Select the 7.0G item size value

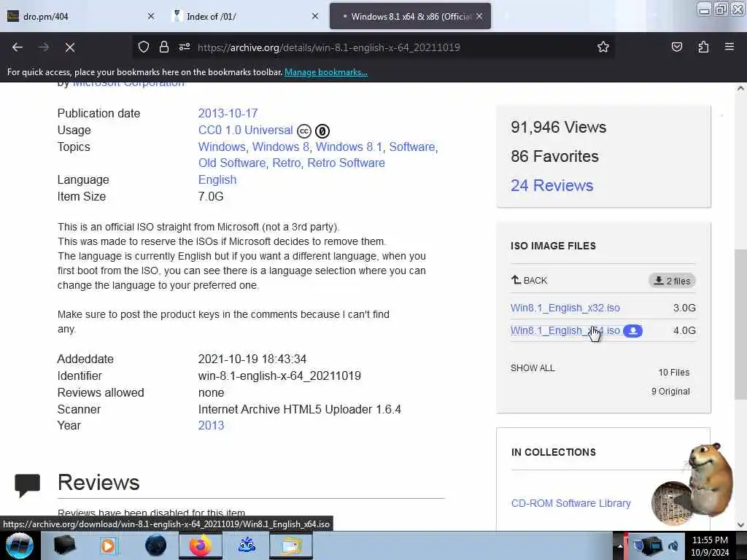pos(211,196)
